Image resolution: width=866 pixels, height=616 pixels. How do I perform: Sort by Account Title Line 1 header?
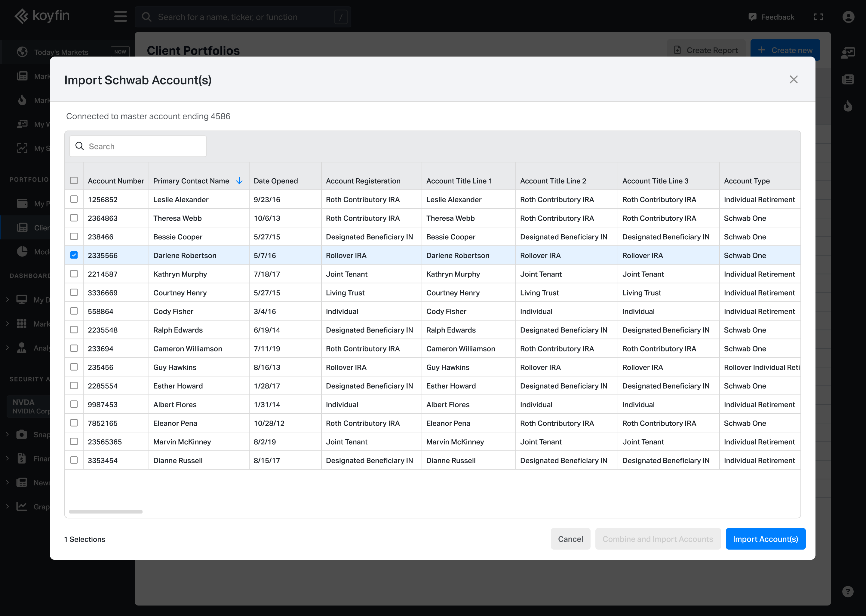point(459,181)
